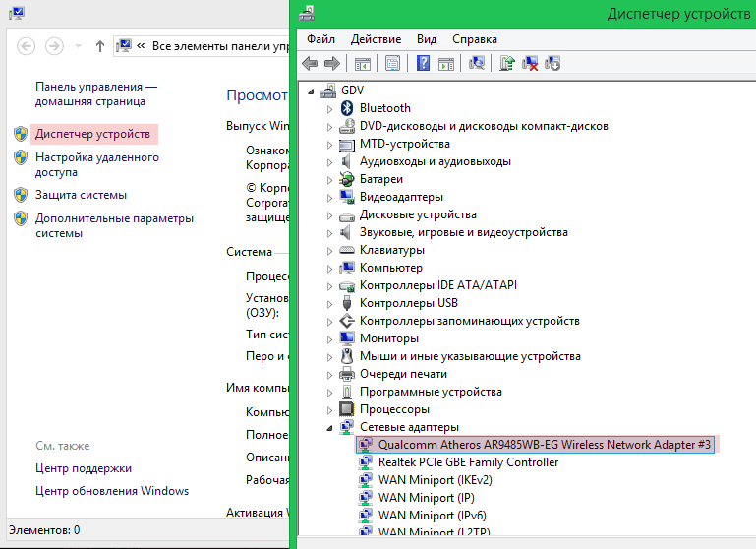This screenshot has width=756, height=549.
Task: Open the Справка menu
Action: tap(474, 39)
